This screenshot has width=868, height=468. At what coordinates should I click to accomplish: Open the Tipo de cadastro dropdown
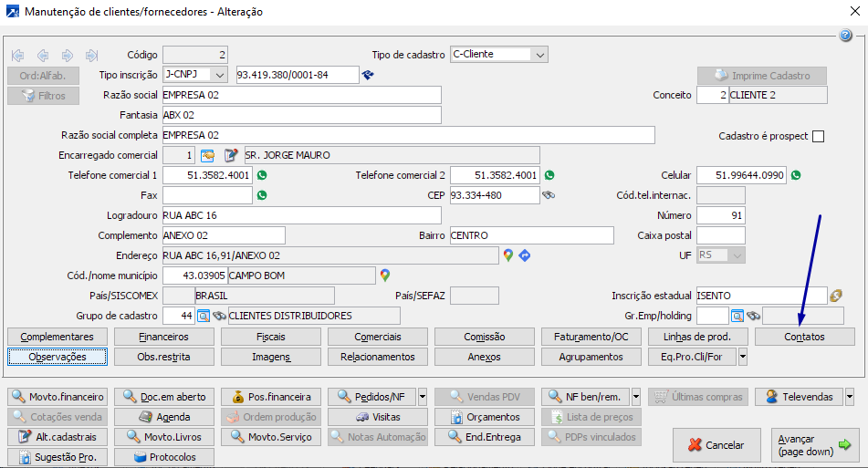[540, 55]
